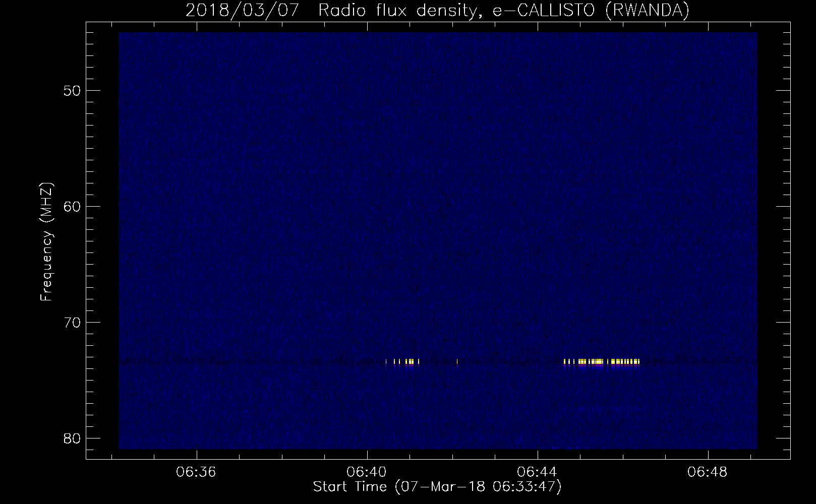This screenshot has height=504, width=816.
Task: Click the 06:44 time tick label
Action: point(538,472)
